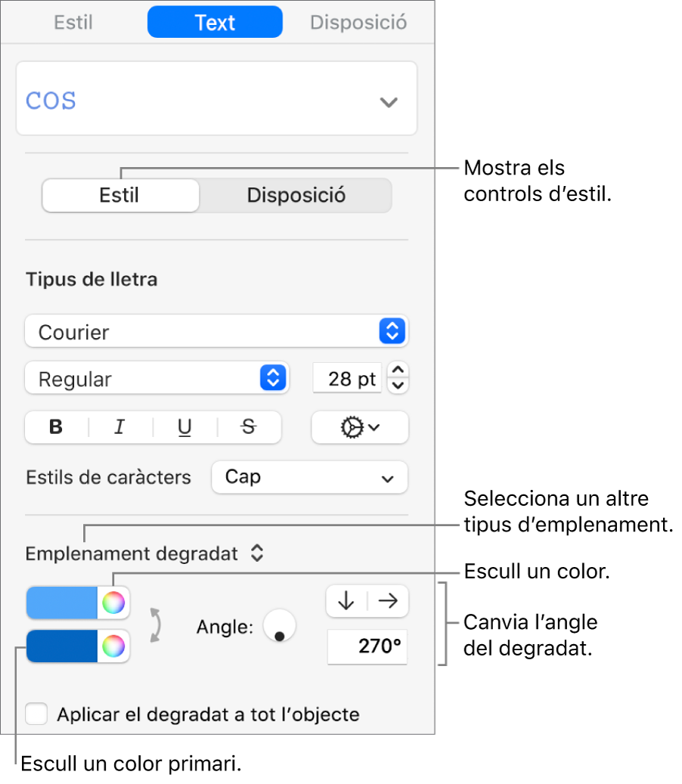This screenshot has height=784, width=682.
Task: Click the Bold formatting button
Action: (x=56, y=428)
